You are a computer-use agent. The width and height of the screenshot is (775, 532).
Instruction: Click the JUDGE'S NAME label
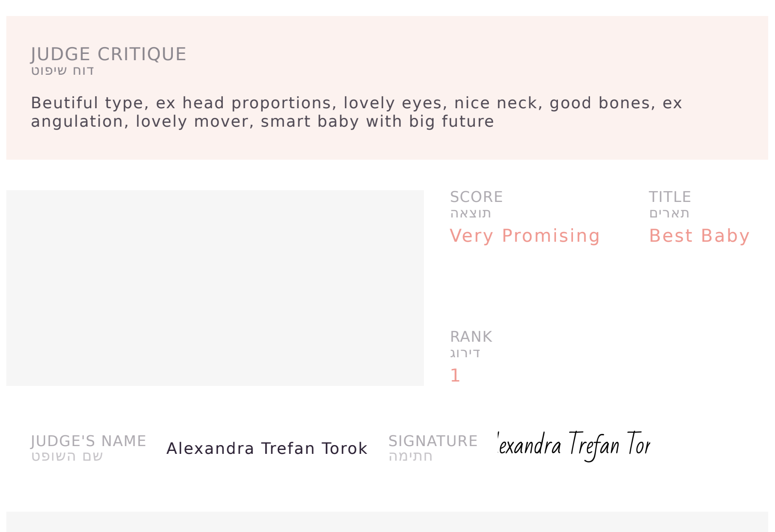coord(88,441)
